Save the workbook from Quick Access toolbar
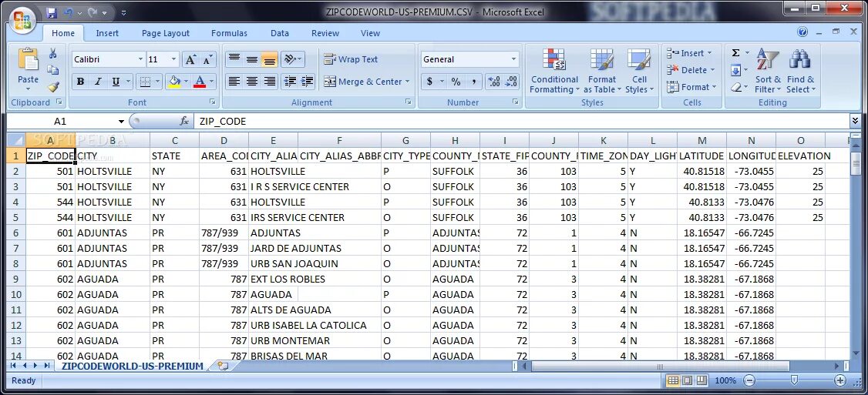868x395 pixels. click(x=52, y=12)
